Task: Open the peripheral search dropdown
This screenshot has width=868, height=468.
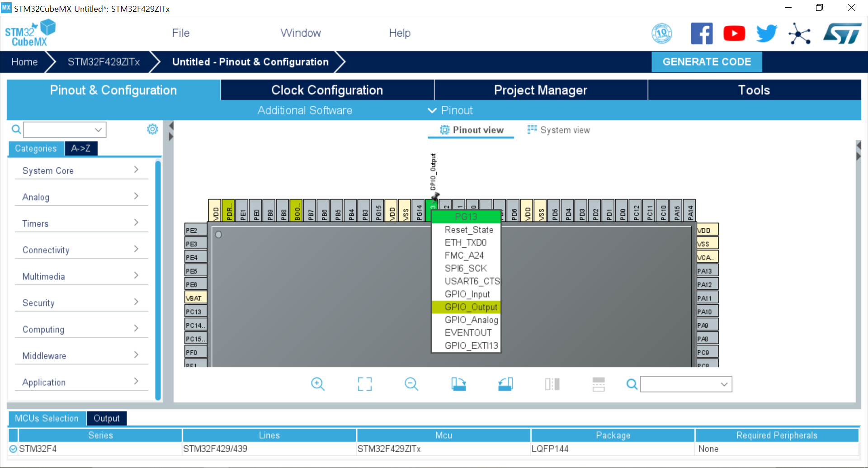Action: (98, 130)
